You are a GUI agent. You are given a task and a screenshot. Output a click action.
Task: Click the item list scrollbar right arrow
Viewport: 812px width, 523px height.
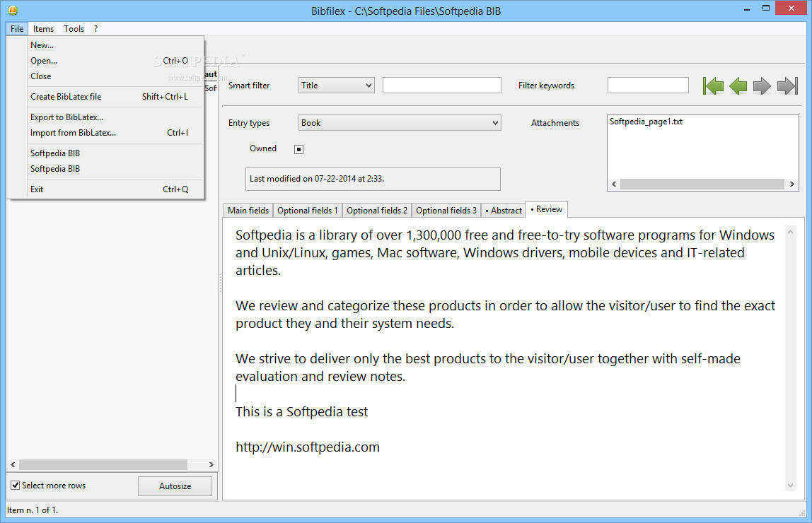click(211, 464)
